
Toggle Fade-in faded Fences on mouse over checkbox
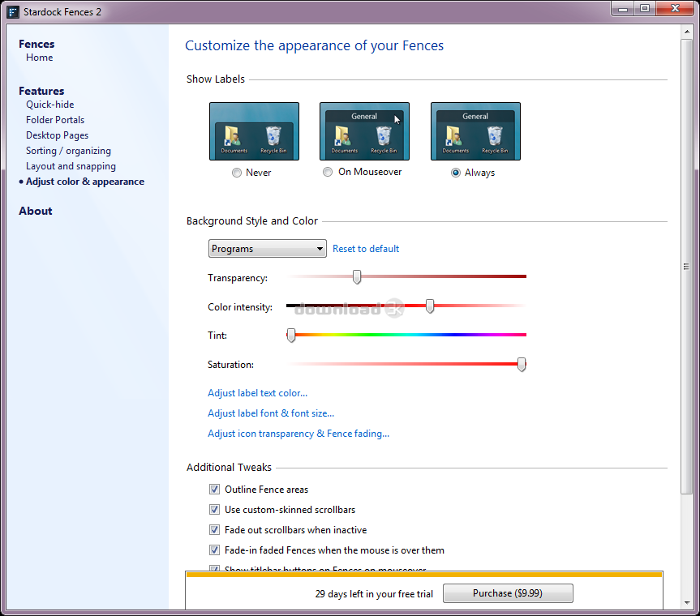tap(214, 550)
